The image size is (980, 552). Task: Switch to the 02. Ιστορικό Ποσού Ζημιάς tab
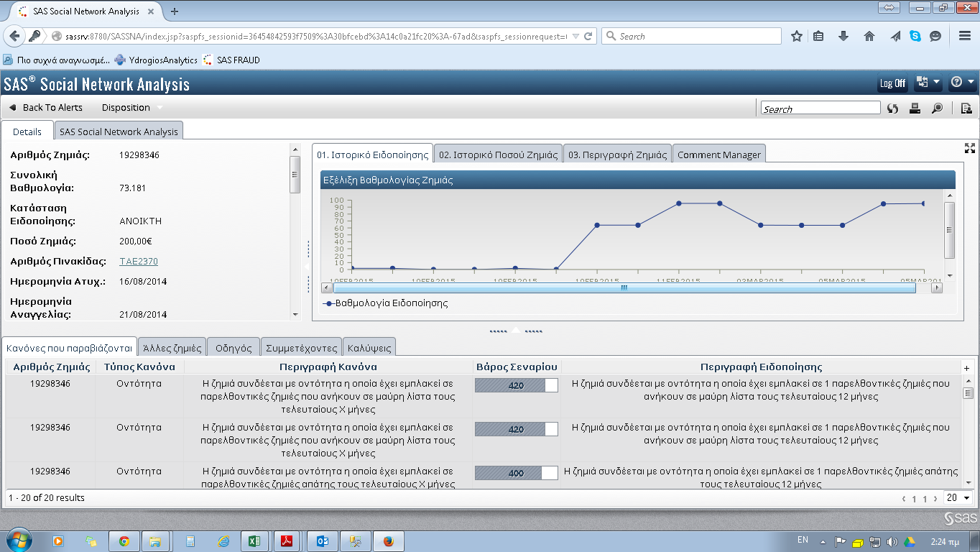[499, 155]
